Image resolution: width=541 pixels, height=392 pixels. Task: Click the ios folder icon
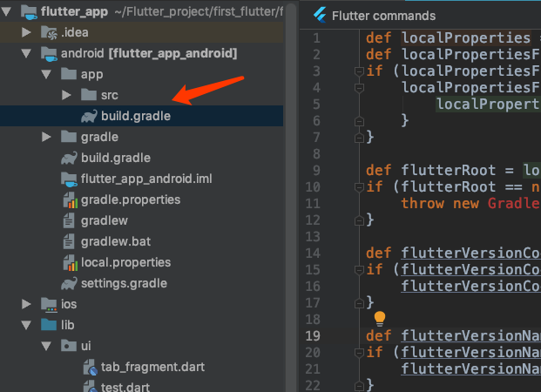[49, 305]
